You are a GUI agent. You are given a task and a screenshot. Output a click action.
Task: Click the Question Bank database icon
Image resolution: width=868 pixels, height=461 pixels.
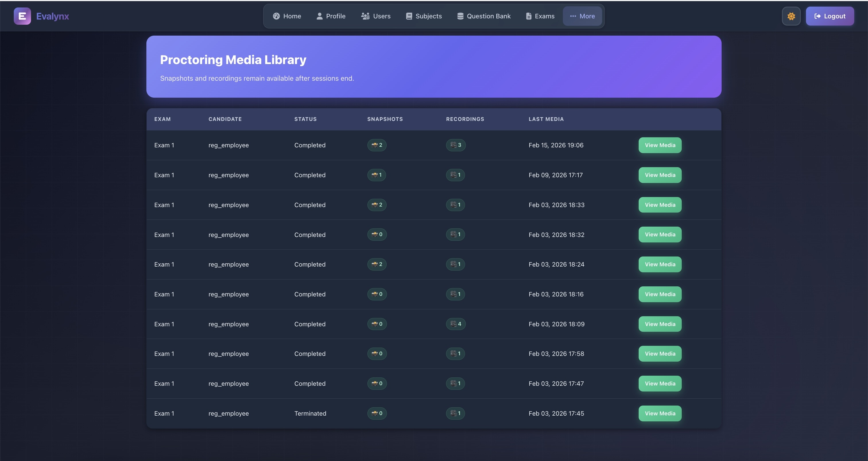[x=460, y=16]
